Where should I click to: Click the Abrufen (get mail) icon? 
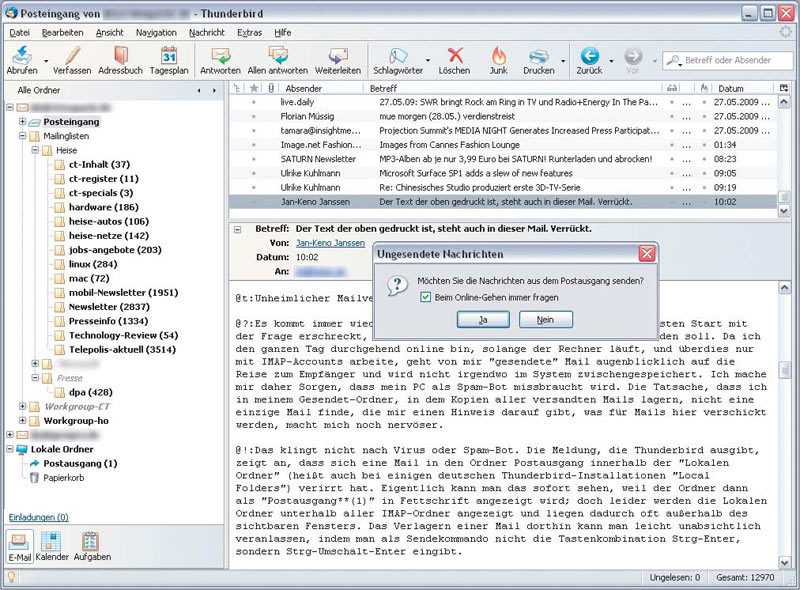22,56
